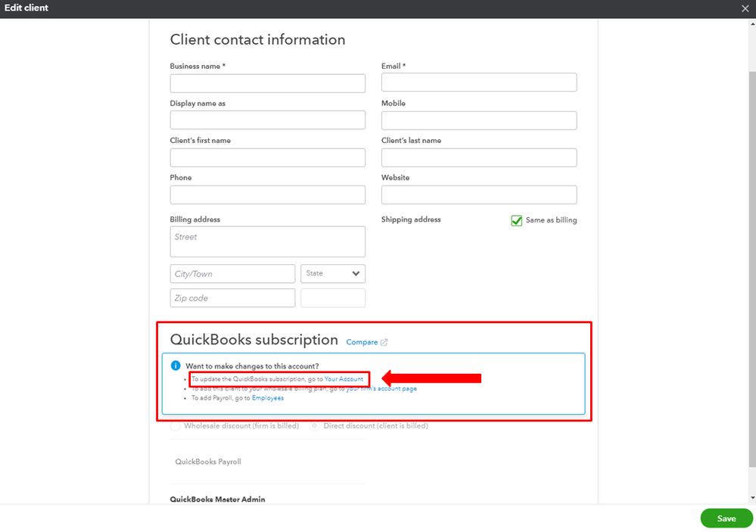Click the Website input field
756x532 pixels.
[479, 194]
